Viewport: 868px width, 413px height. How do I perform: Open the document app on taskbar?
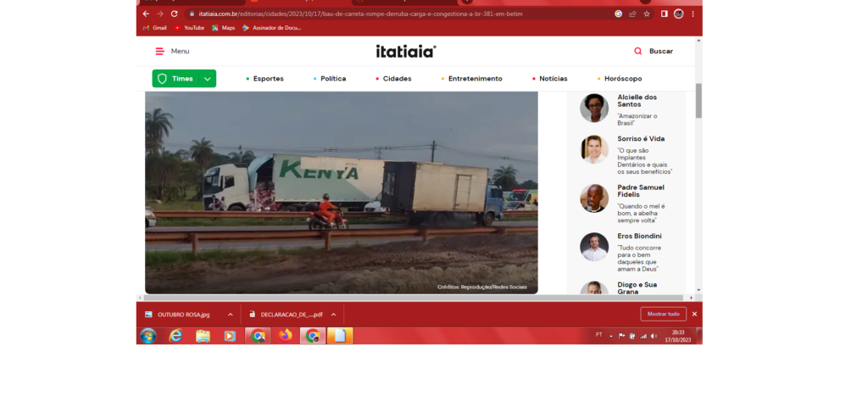340,336
